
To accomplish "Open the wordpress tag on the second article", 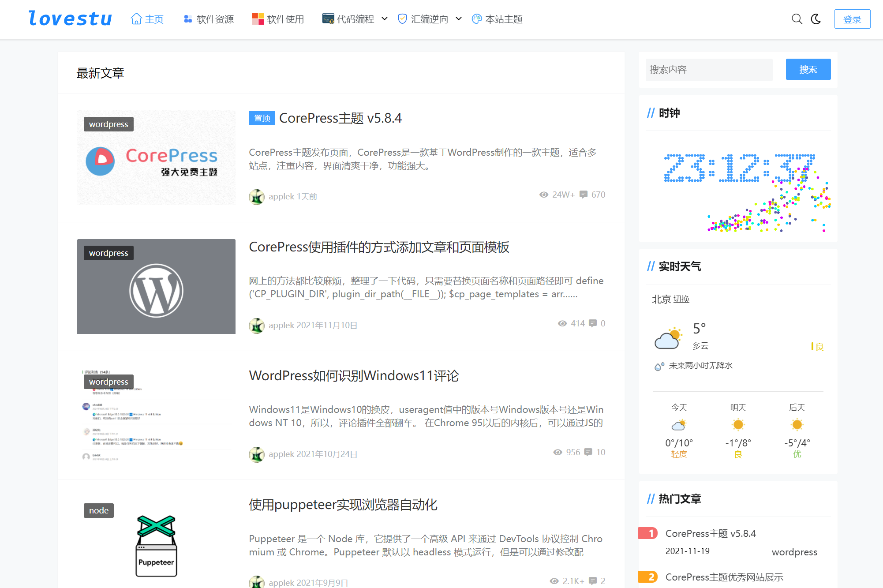I will [108, 253].
